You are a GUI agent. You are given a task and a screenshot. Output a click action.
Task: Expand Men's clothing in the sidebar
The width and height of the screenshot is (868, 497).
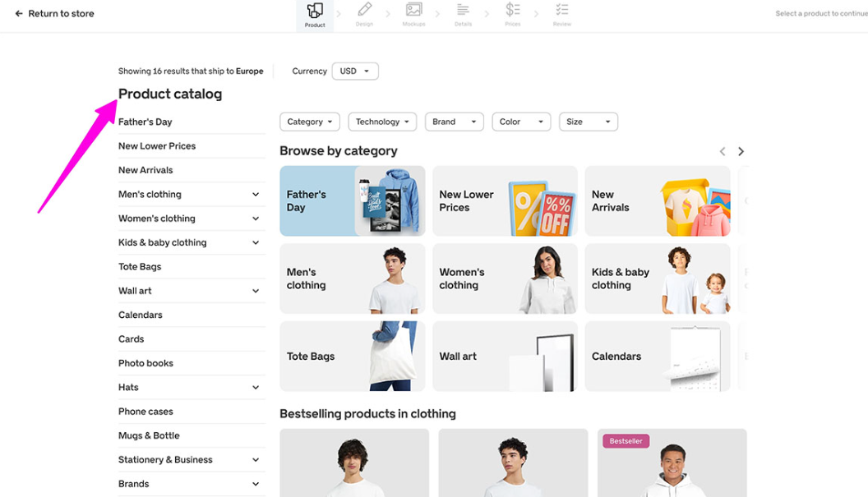(x=256, y=195)
